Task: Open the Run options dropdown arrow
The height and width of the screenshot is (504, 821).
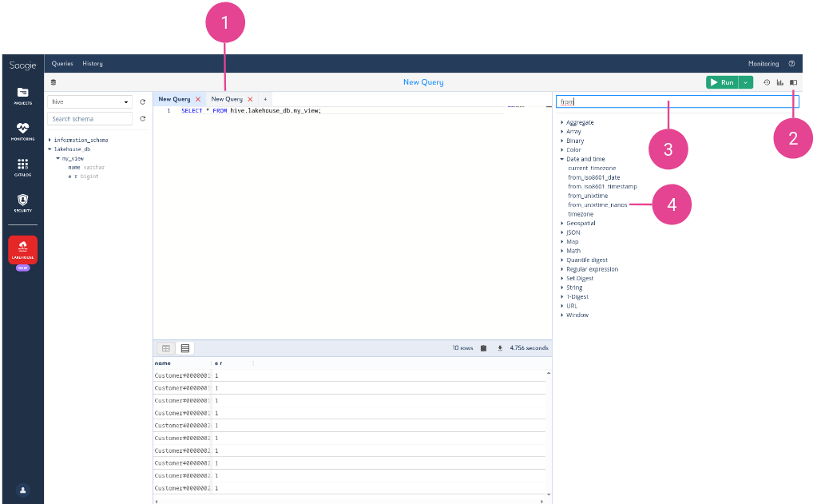Action: [746, 82]
